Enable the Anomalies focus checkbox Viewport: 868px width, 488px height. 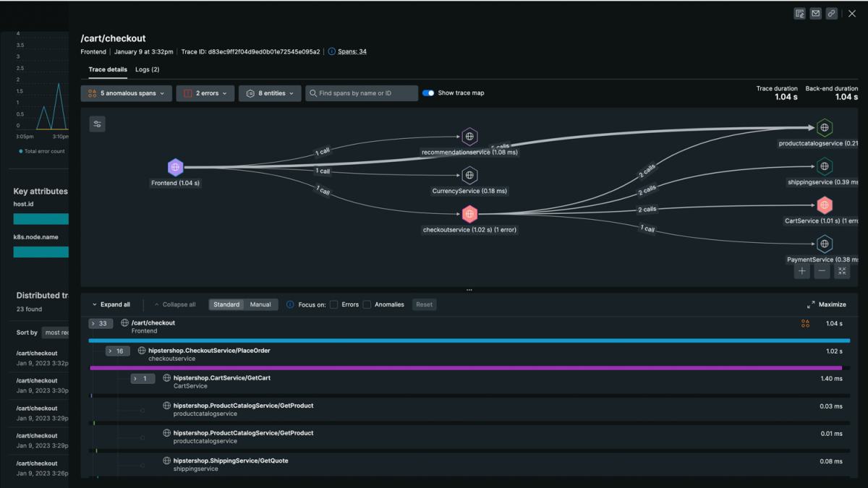[367, 304]
